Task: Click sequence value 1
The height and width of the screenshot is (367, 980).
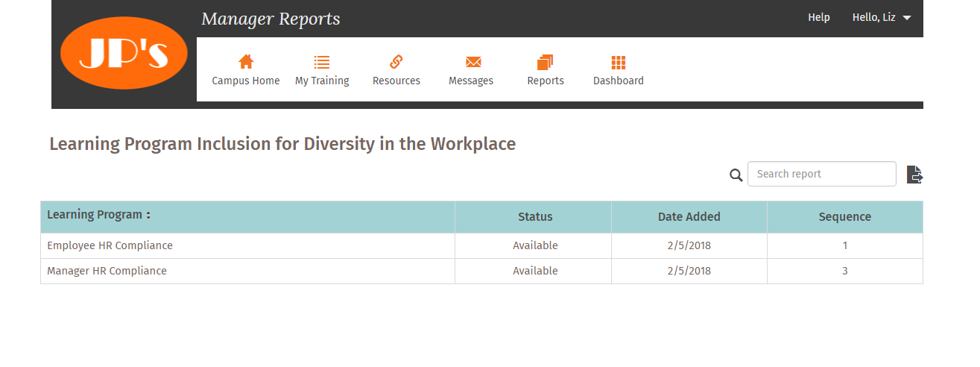Action: (x=845, y=245)
